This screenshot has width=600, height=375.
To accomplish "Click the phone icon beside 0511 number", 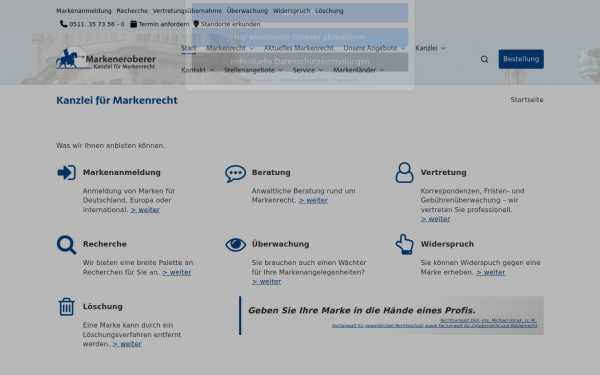I will click(x=64, y=24).
